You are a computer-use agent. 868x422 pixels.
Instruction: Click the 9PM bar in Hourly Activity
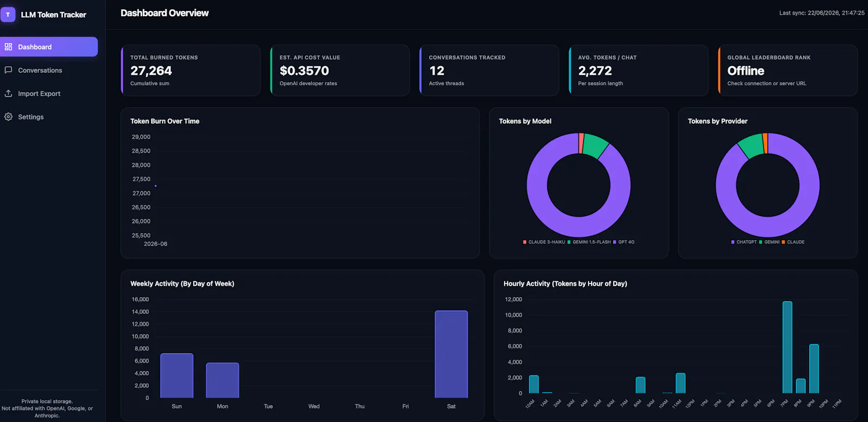[814, 369]
